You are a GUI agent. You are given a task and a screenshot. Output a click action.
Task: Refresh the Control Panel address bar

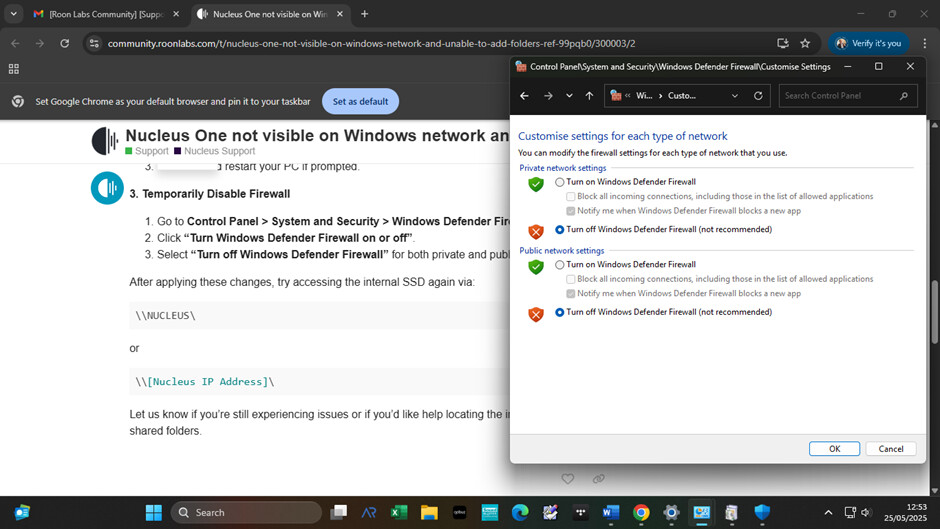pyautogui.click(x=758, y=96)
